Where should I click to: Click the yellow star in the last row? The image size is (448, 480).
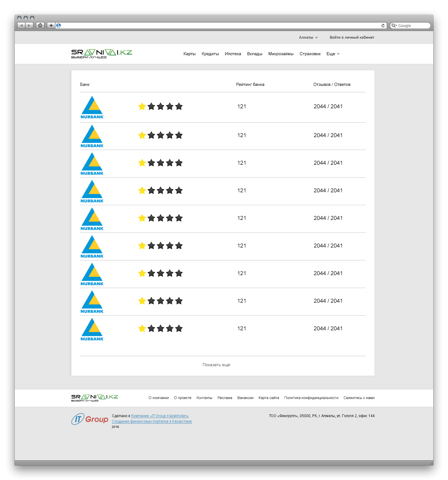click(142, 328)
